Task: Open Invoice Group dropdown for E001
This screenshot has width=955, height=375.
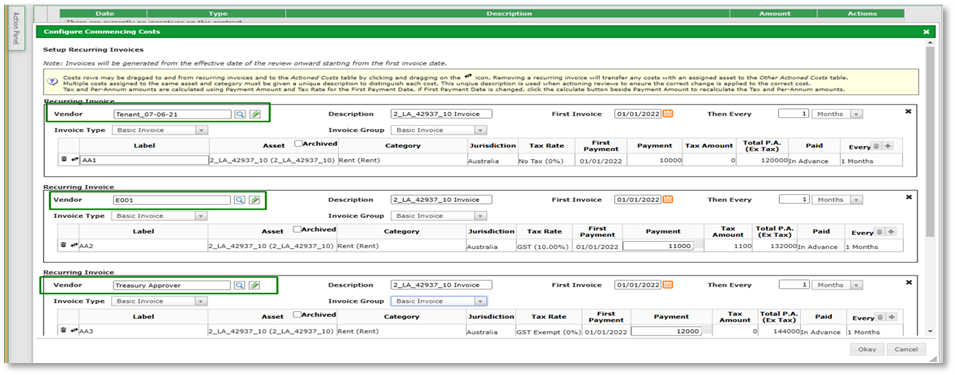Action: coord(439,216)
